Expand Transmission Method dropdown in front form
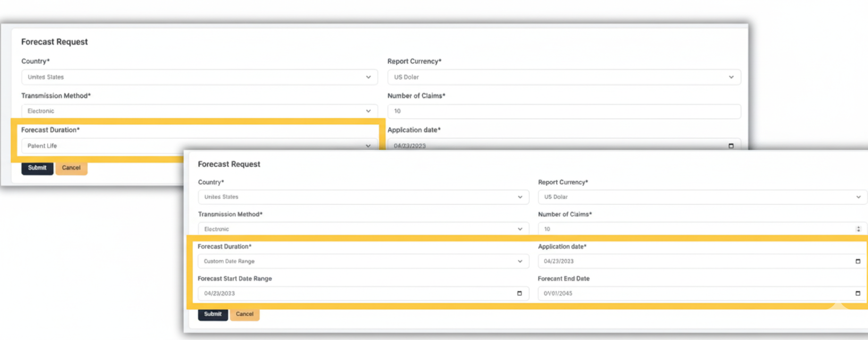Screen dimensions: 868x340 coord(520,229)
